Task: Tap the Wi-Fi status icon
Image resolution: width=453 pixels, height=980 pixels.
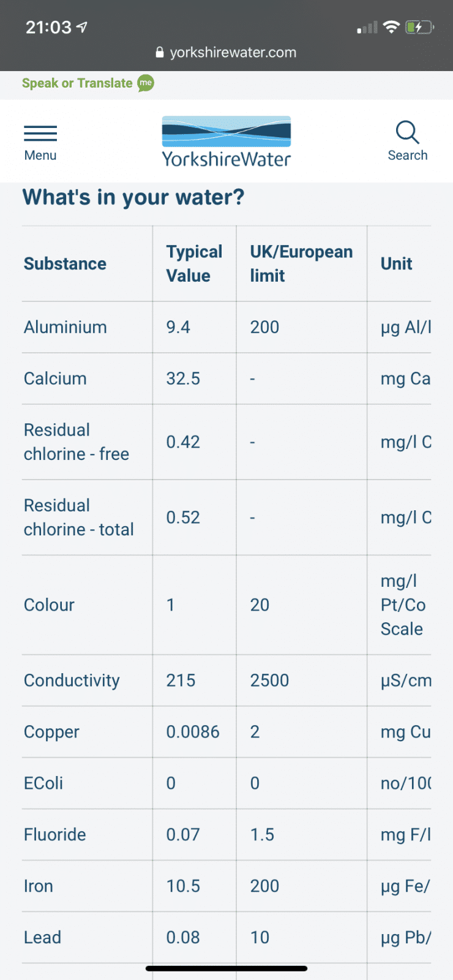Action: coord(391,27)
